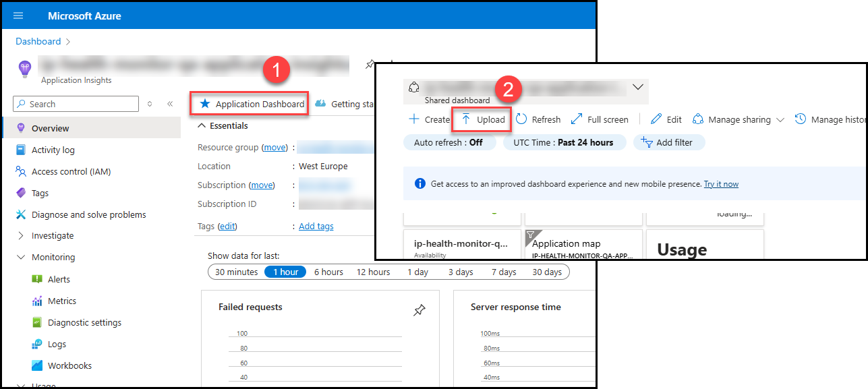Select the 1 day time range

coord(417,272)
